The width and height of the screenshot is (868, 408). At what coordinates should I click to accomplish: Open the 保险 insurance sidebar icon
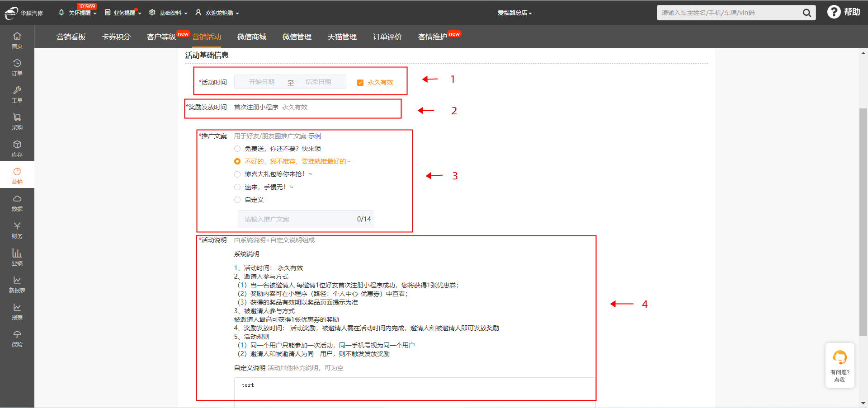click(17, 338)
